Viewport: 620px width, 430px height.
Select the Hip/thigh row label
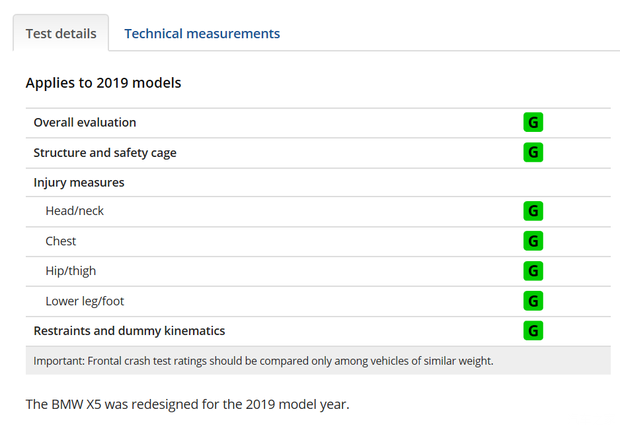tap(71, 271)
